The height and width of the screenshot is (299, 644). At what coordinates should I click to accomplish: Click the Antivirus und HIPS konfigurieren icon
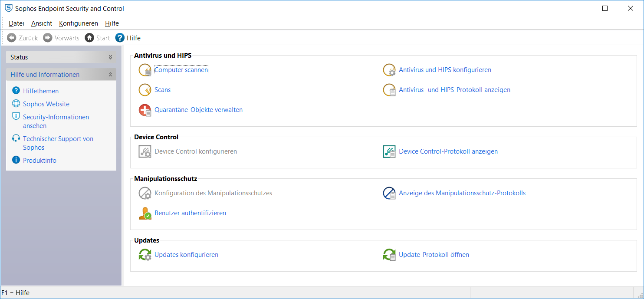[389, 70]
